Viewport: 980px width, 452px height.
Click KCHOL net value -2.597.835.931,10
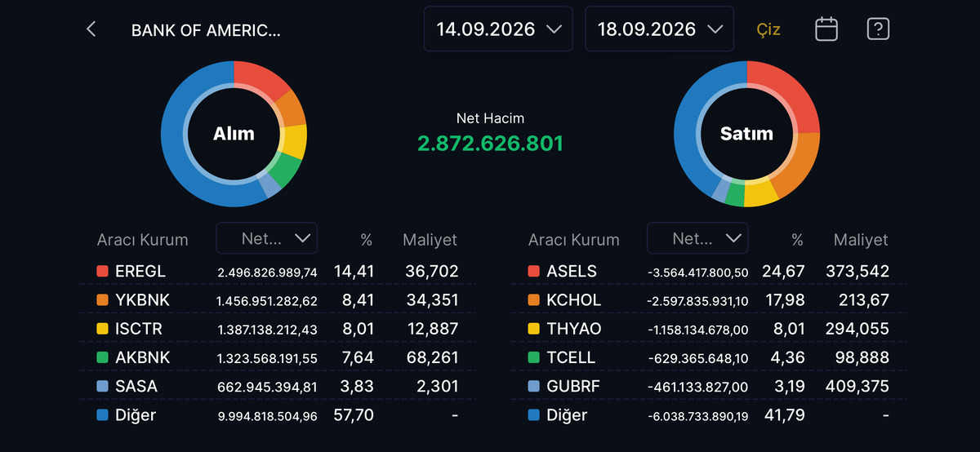tap(697, 300)
